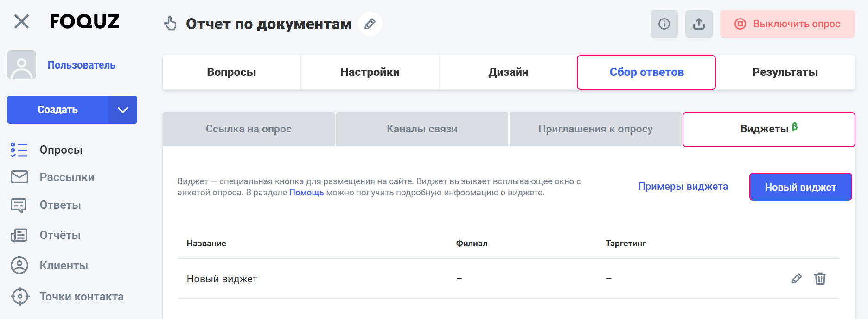The width and height of the screenshot is (868, 319).
Task: Select the Ссылка на опрос subtab
Action: point(249,129)
